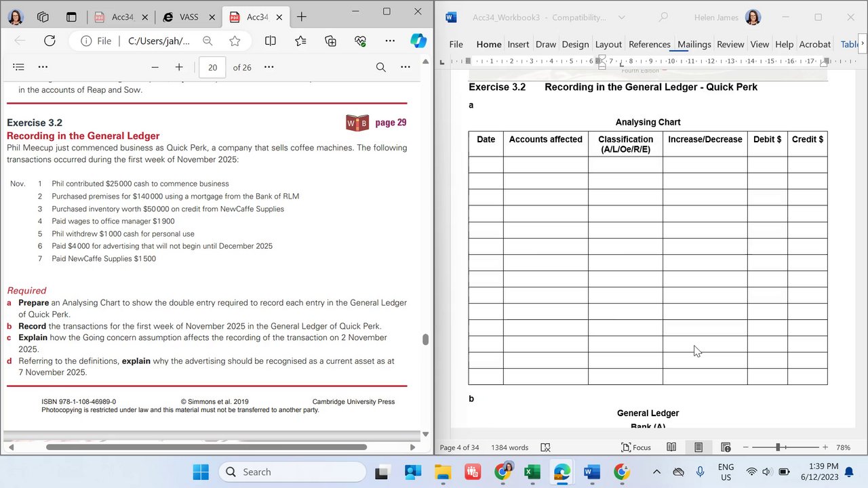Open PDF table of contents icon

[x=18, y=67]
